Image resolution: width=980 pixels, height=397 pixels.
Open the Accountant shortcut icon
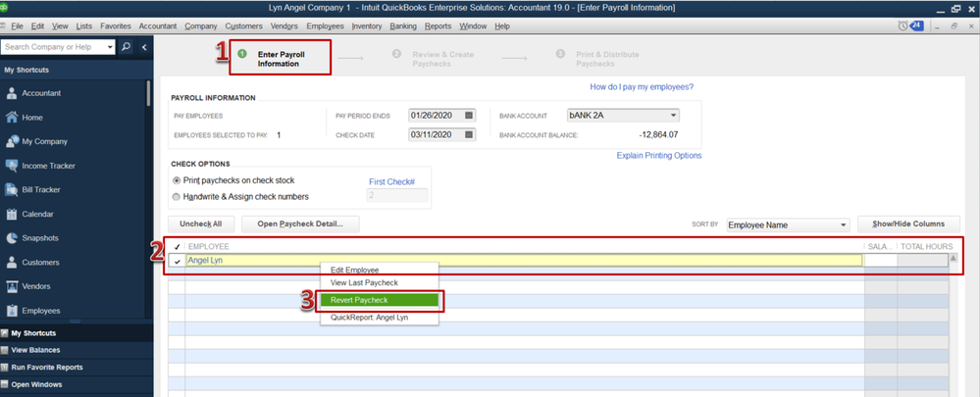click(11, 94)
